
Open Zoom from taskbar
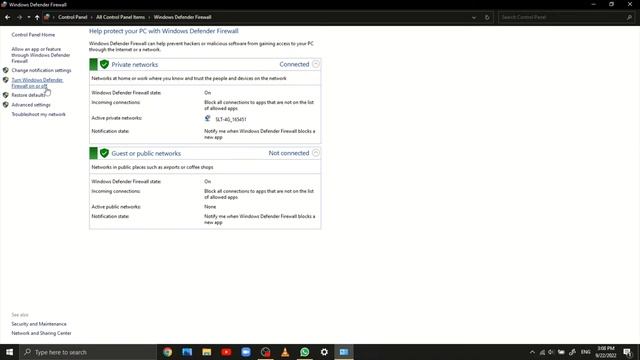coord(246,352)
